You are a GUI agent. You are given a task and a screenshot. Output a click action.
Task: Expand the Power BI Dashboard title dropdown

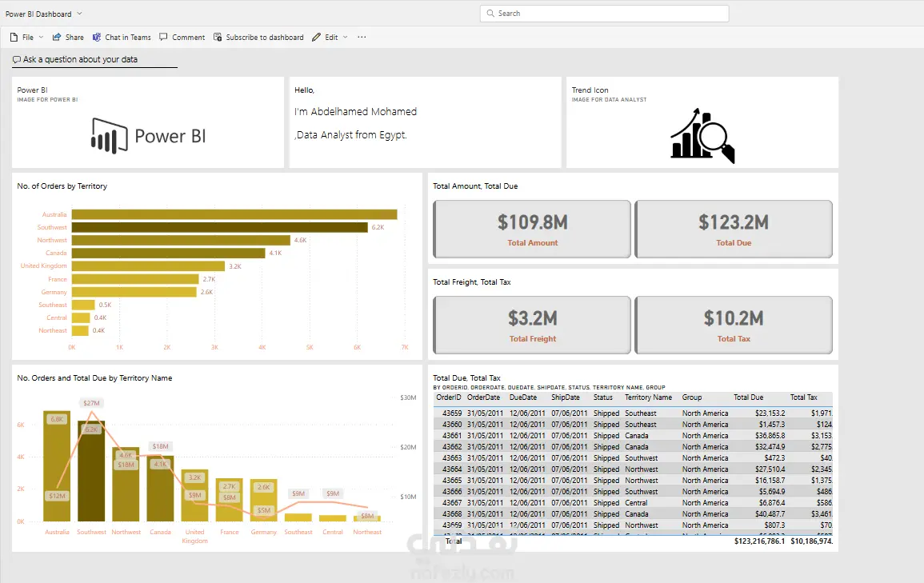click(x=79, y=14)
